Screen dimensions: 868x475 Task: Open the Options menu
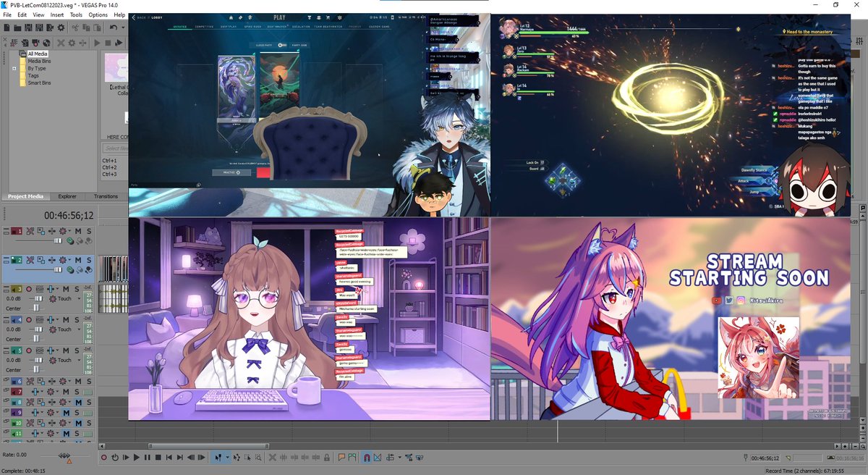pos(98,14)
